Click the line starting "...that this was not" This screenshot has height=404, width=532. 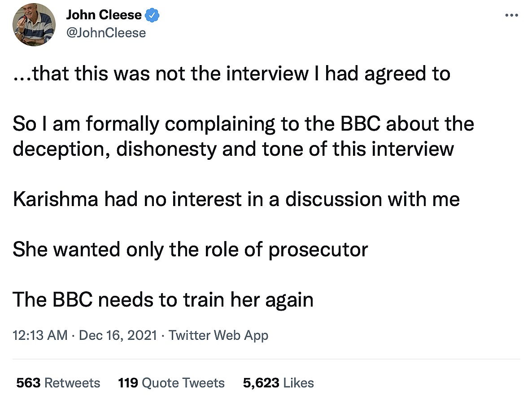231,74
